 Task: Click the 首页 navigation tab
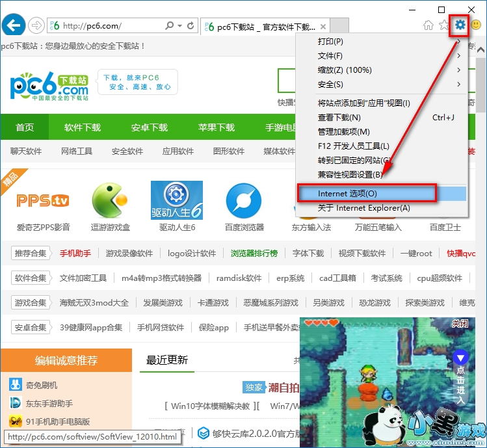(25, 127)
